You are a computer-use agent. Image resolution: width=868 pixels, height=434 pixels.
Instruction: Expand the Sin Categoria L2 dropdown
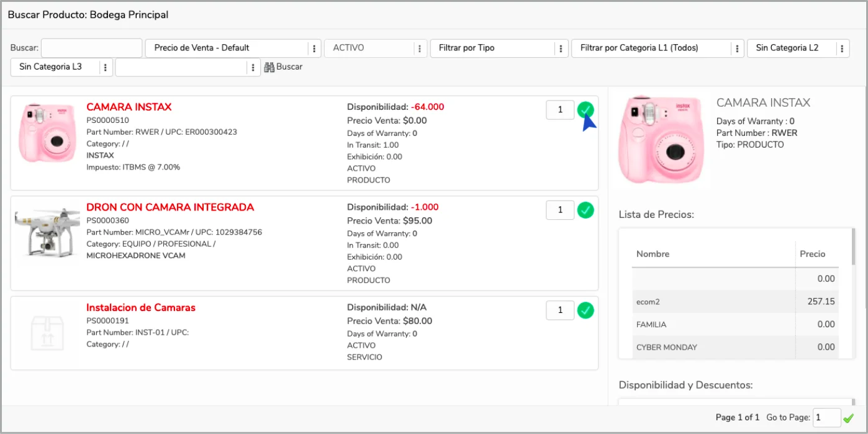tap(798, 48)
